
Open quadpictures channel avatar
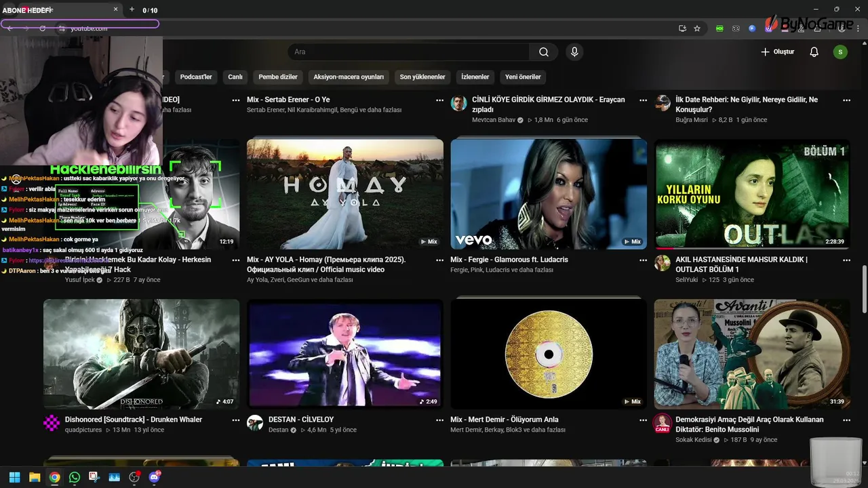(52, 423)
